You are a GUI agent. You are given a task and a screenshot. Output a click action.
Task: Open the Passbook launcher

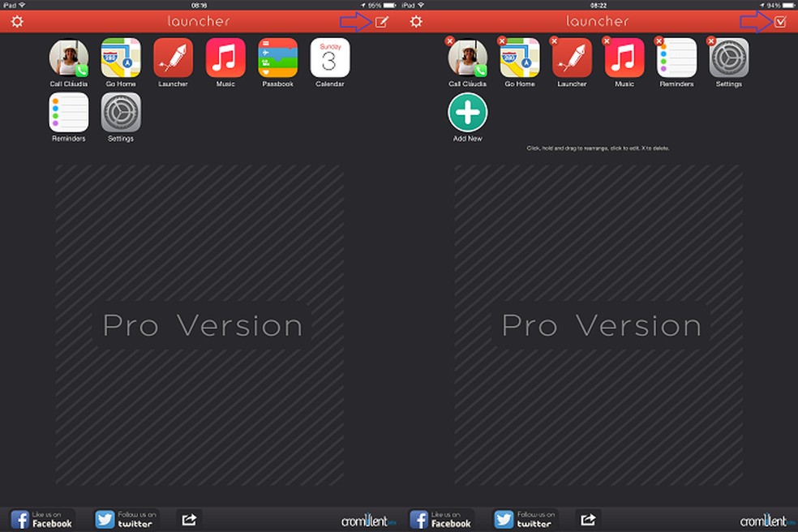tap(277, 58)
